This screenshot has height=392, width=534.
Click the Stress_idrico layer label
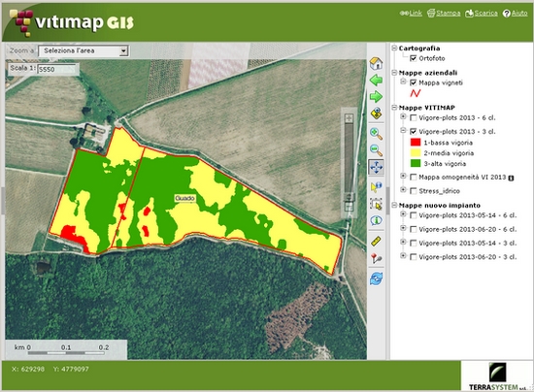pyautogui.click(x=439, y=191)
